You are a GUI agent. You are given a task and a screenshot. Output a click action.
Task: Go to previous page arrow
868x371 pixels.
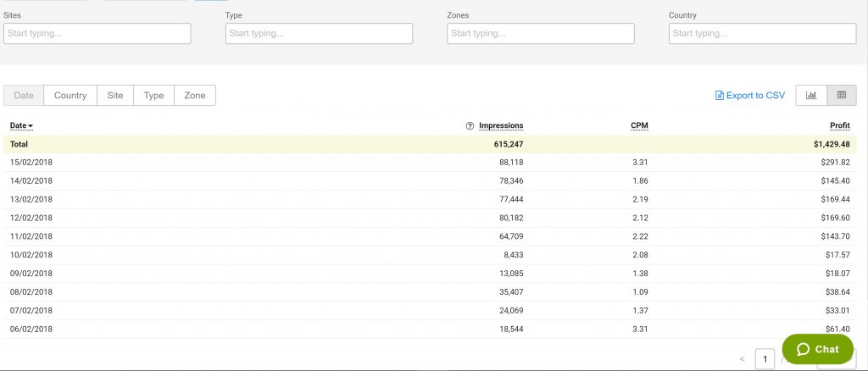(x=743, y=360)
